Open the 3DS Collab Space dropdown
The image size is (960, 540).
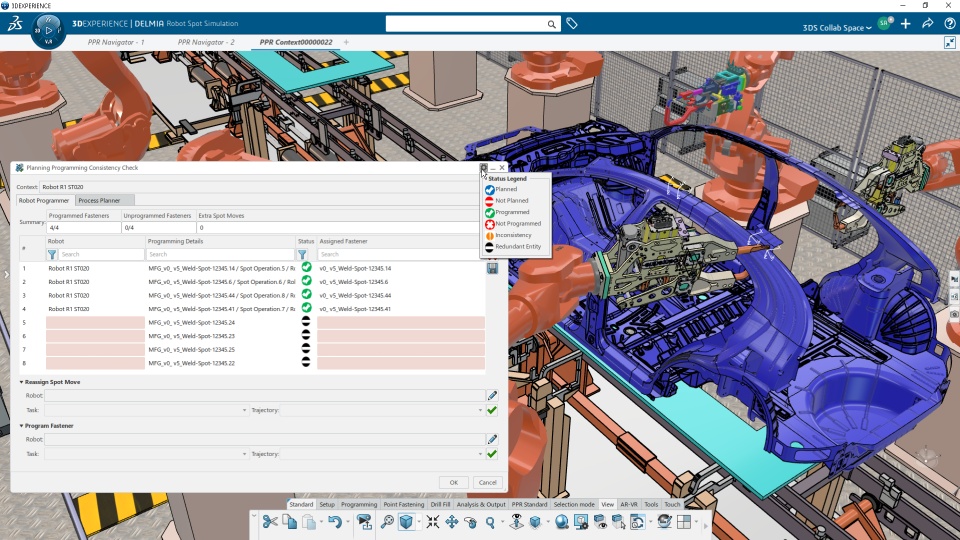836,28
